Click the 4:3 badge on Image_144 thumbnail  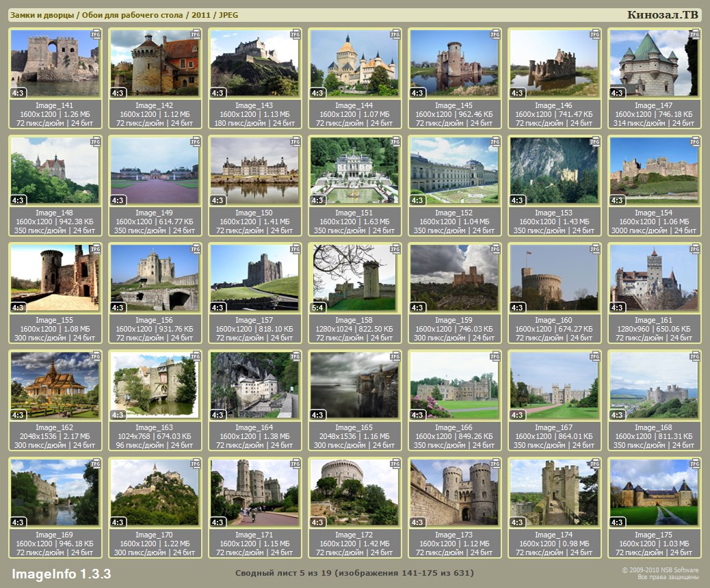[x=318, y=93]
